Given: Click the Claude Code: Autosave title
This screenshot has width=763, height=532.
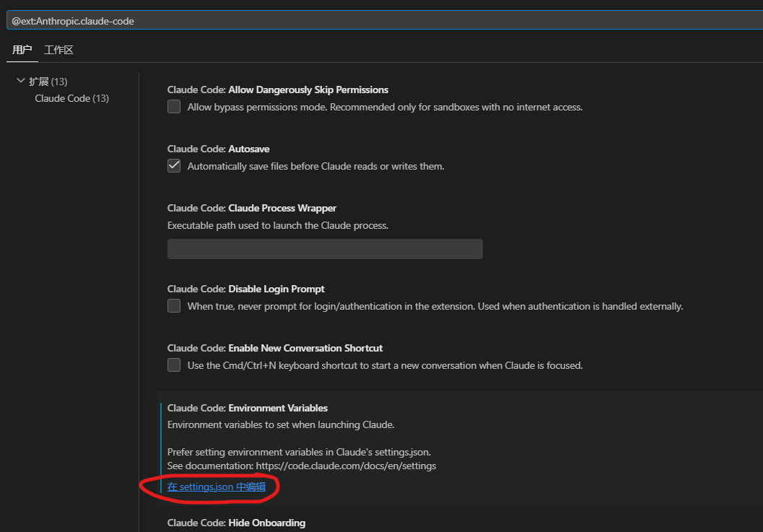Looking at the screenshot, I should pos(219,149).
